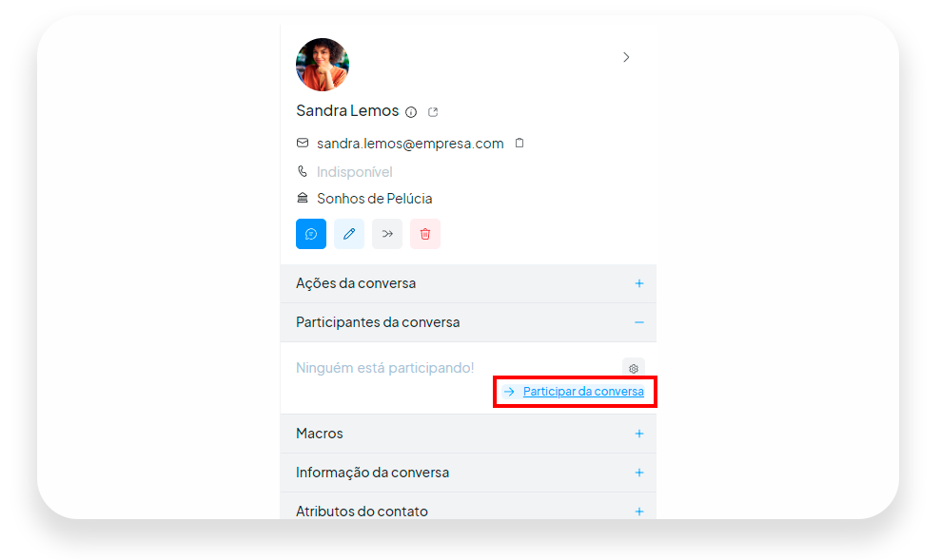Expand the Informação da conversa section
Screen dimensions: 941x560
pos(468,473)
